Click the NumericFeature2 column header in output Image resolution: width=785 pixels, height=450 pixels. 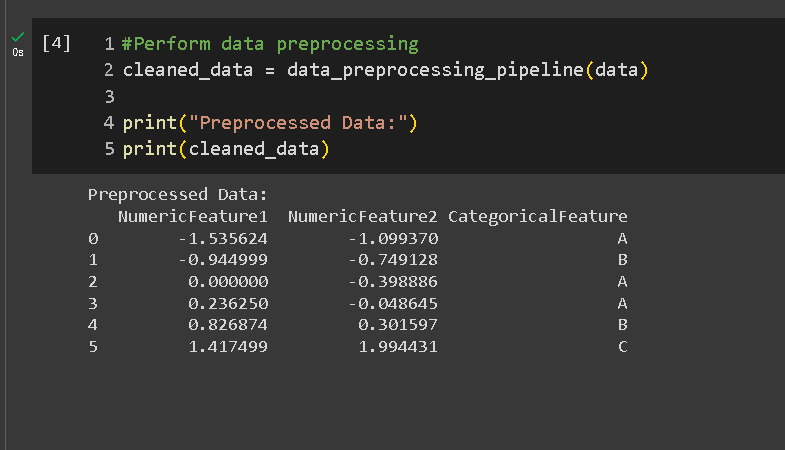coord(362,216)
